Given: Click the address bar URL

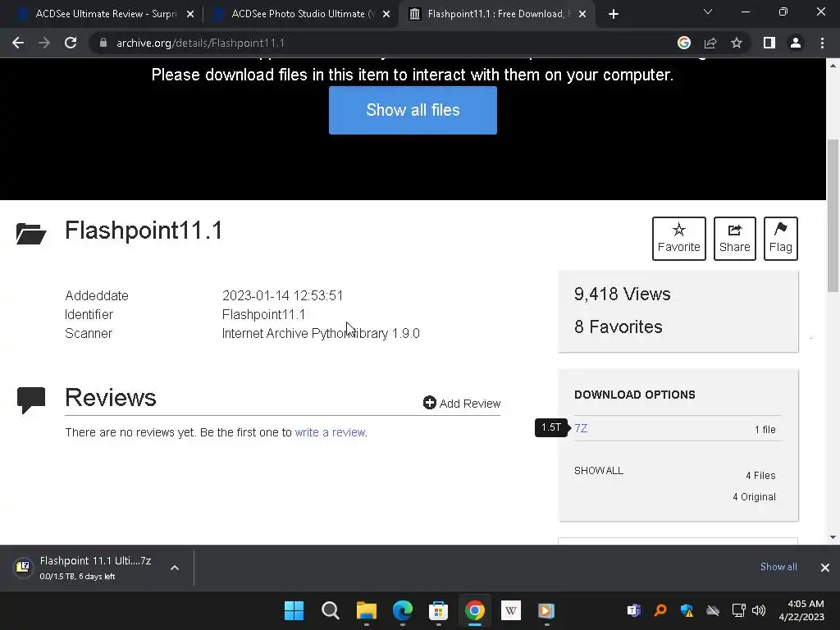Looking at the screenshot, I should point(200,43).
